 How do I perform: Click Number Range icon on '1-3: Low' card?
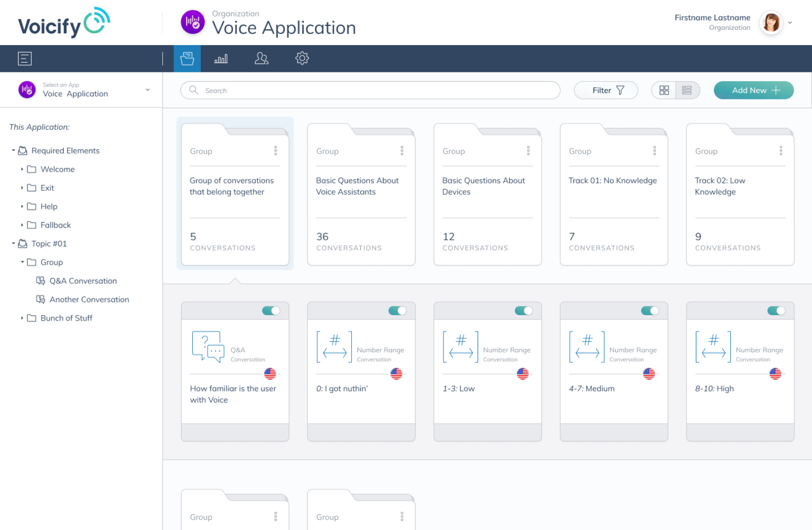461,347
